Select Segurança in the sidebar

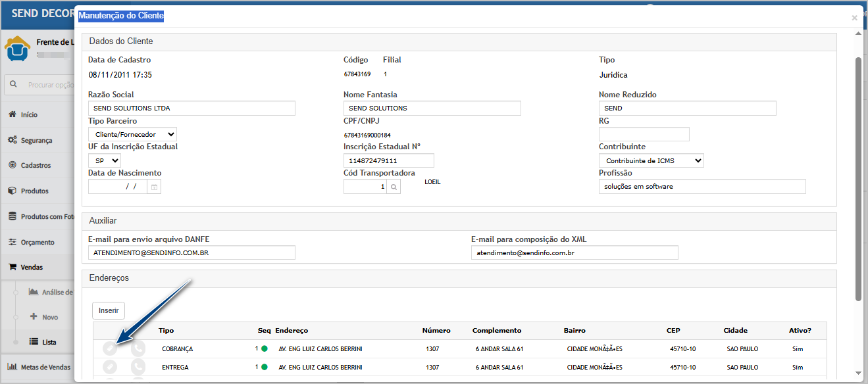point(36,140)
